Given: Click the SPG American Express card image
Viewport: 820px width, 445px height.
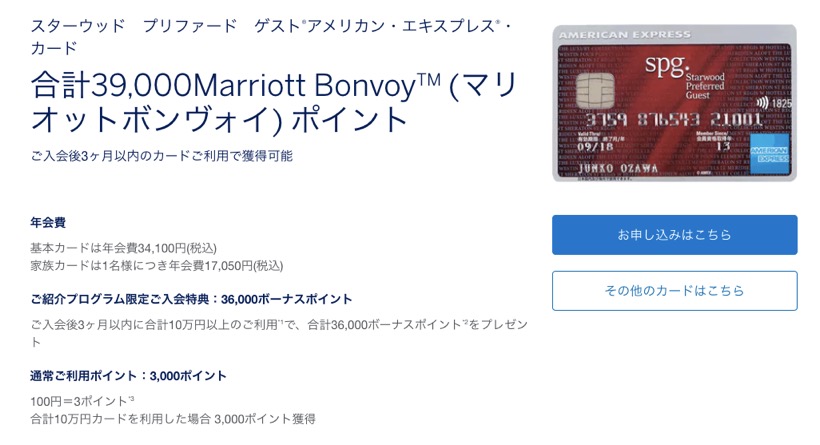Looking at the screenshot, I should (675, 103).
